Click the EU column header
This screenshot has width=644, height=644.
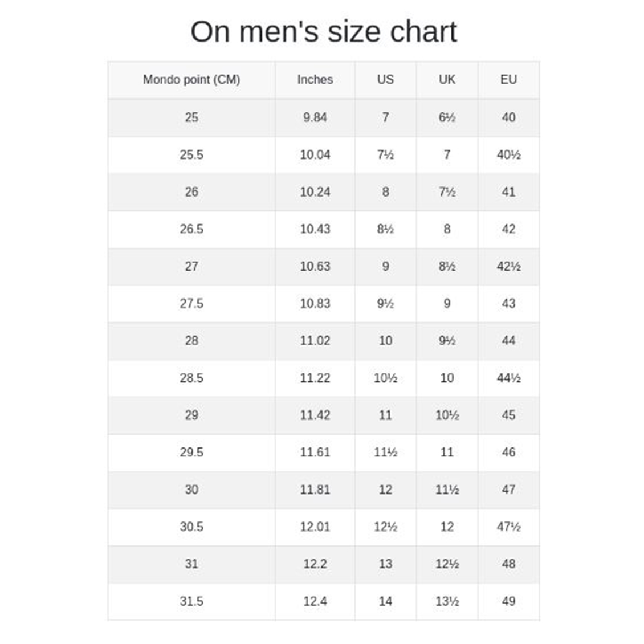click(508, 80)
